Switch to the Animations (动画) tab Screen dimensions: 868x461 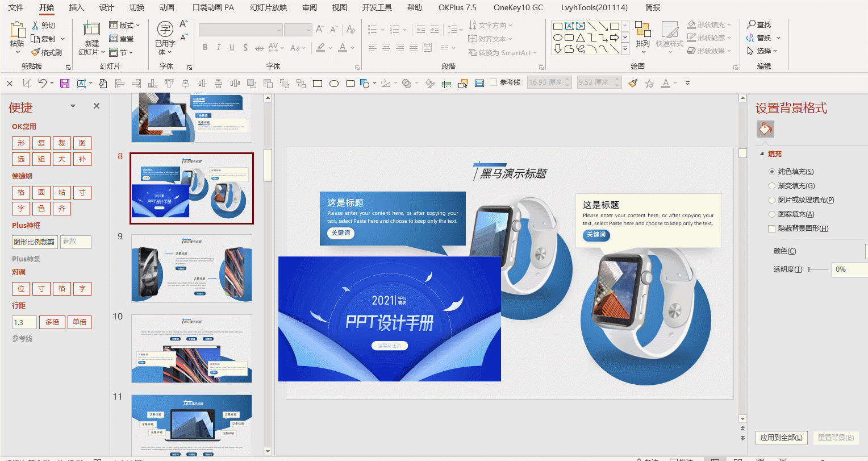coord(167,7)
